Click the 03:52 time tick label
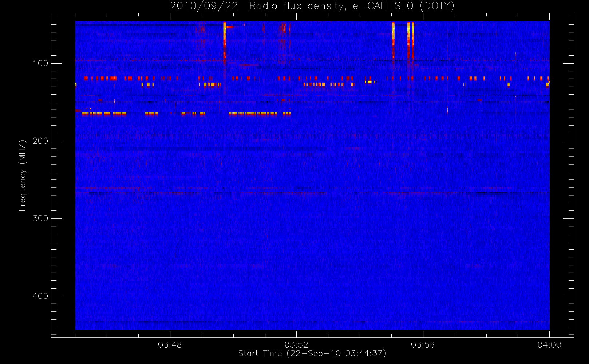Image resolution: width=589 pixels, height=364 pixels. point(296,345)
